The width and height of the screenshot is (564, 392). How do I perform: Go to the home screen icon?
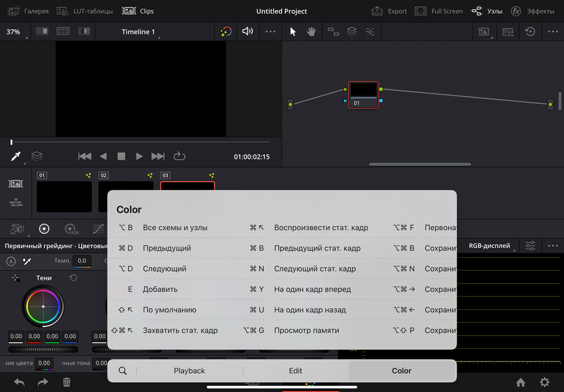click(x=520, y=382)
